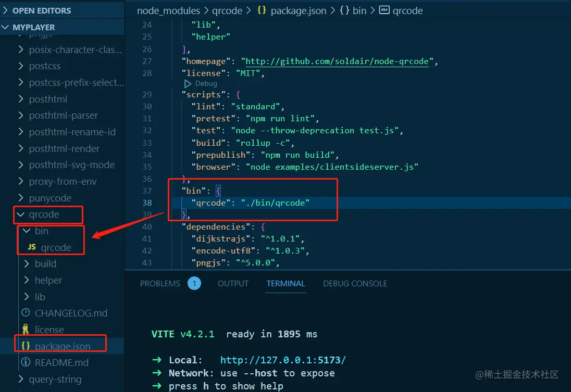571x392 pixels.
Task: Click the bin object in the breadcrumb
Action: [359, 10]
